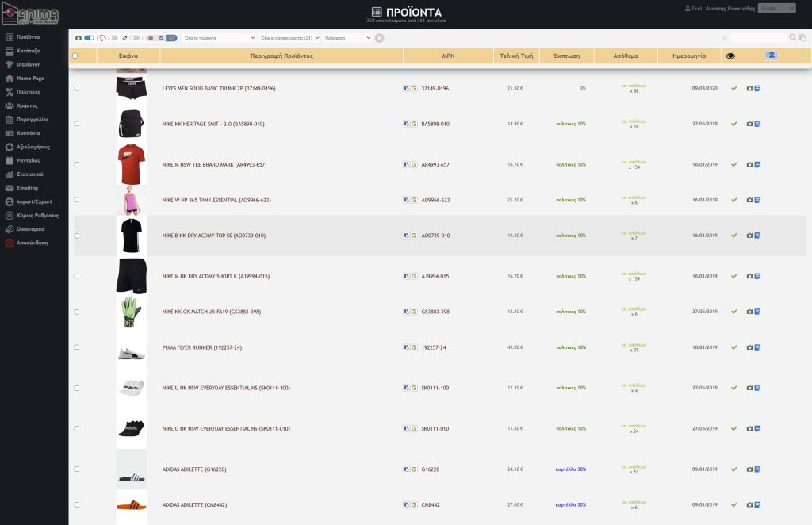
Task: Check the select-all checkbox in table header
Action: pyautogui.click(x=75, y=56)
